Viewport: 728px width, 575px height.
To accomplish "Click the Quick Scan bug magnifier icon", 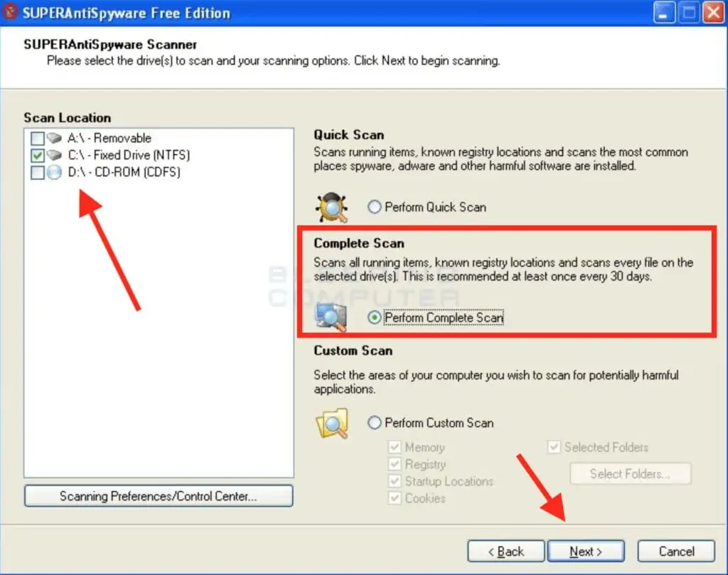I will 331,207.
